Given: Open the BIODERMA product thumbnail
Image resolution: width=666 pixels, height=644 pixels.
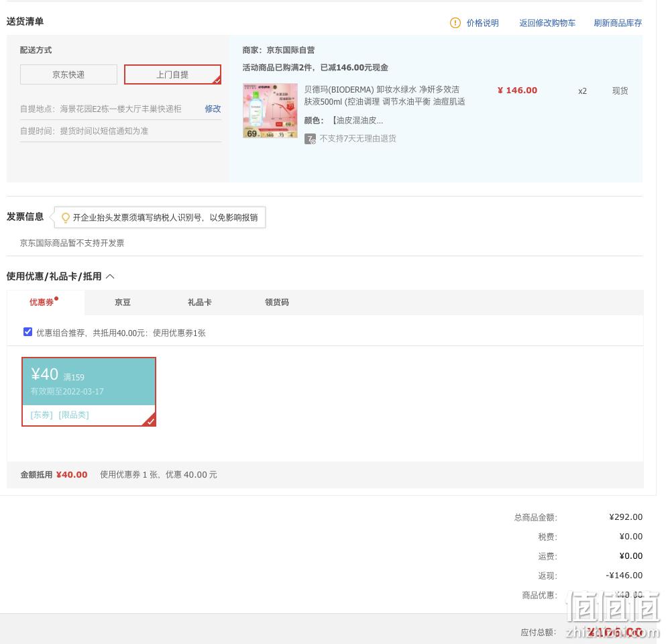Looking at the screenshot, I should click(270, 111).
